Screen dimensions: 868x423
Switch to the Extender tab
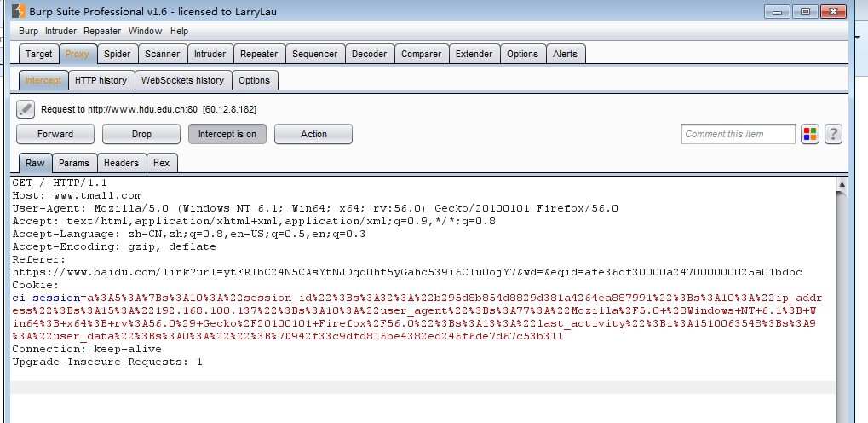pos(474,54)
